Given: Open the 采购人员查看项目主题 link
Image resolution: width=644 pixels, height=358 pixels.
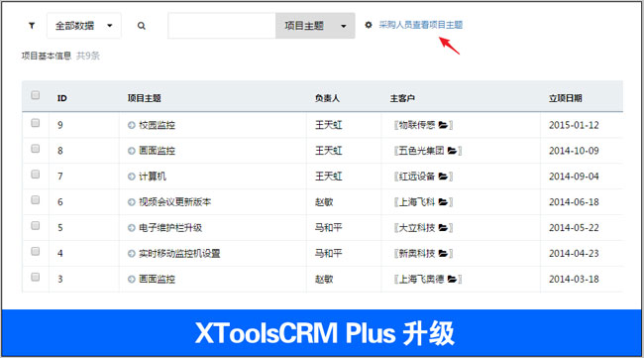Looking at the screenshot, I should pos(420,25).
